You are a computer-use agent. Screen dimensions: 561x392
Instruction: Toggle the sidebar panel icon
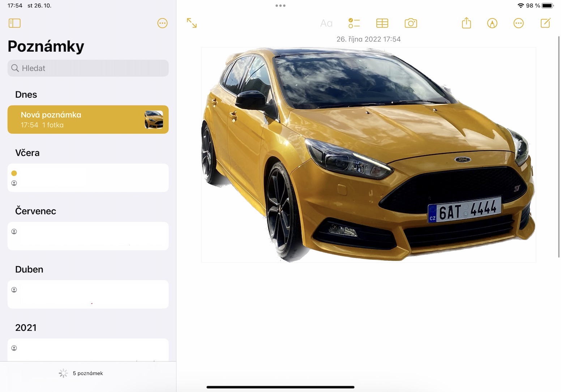point(14,23)
